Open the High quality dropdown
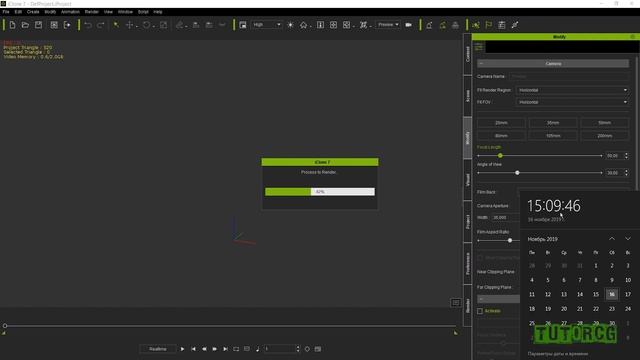The width and height of the screenshot is (640, 360). coord(267,25)
